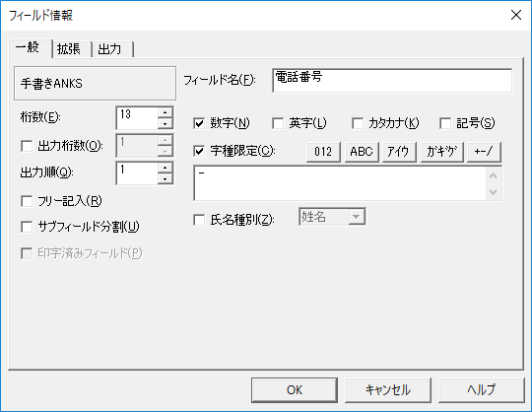
Task: Decrease 出力順 with the down arrow
Action: coord(166,178)
